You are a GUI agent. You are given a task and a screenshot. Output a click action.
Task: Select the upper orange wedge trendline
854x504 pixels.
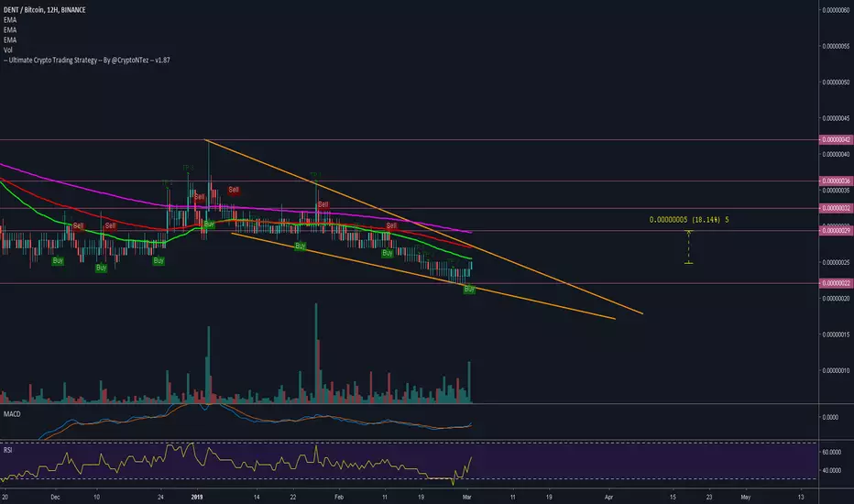(425, 226)
